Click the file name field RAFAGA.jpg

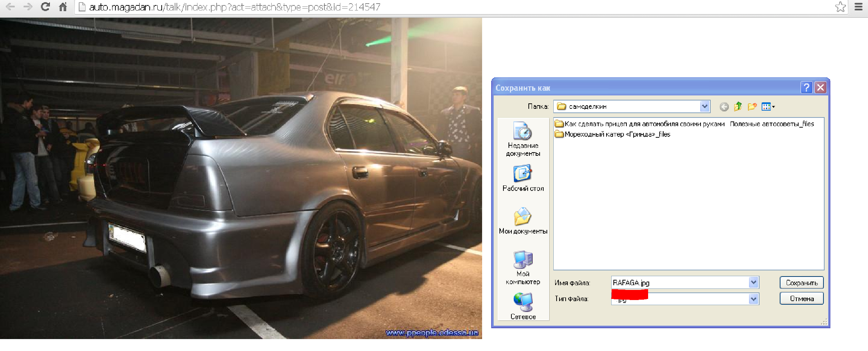click(x=676, y=283)
